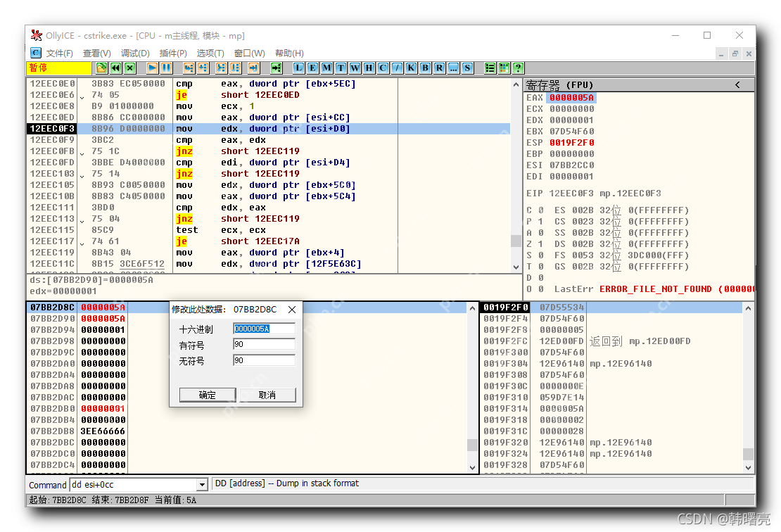
Task: Step into with the step-into icon
Action: (189, 68)
